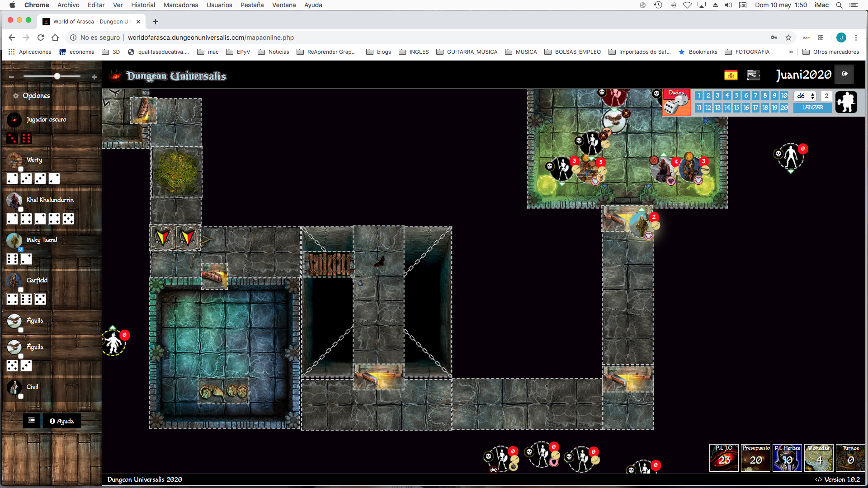868x488 pixels.
Task: Open the Historial menu
Action: click(x=143, y=5)
